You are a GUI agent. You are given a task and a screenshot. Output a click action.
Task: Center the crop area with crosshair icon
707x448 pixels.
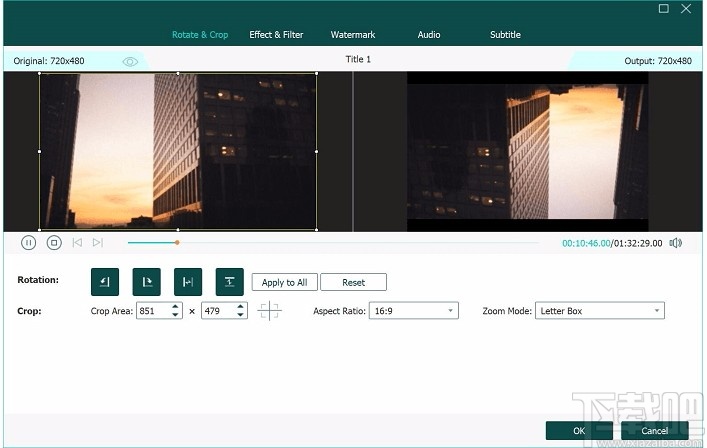[x=269, y=311]
